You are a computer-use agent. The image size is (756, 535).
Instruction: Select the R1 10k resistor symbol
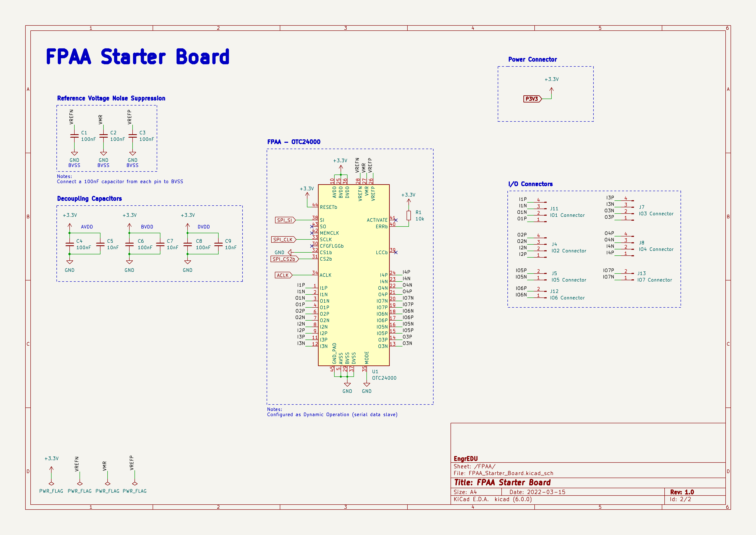pyautogui.click(x=409, y=216)
